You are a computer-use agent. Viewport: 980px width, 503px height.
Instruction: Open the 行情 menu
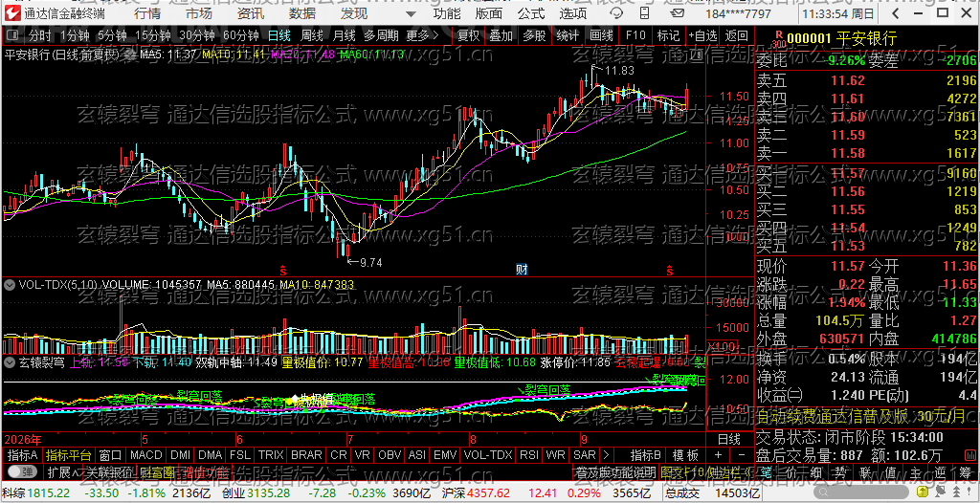click(147, 13)
